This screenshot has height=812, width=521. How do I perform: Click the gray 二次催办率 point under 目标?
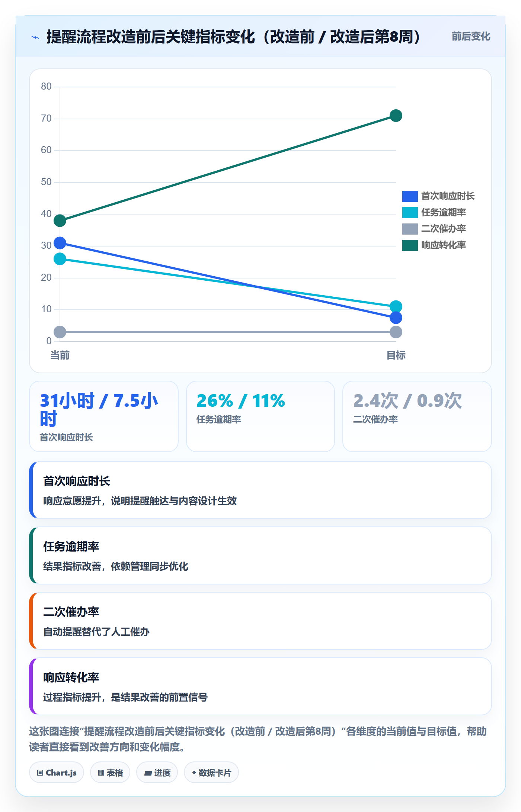[x=396, y=332]
